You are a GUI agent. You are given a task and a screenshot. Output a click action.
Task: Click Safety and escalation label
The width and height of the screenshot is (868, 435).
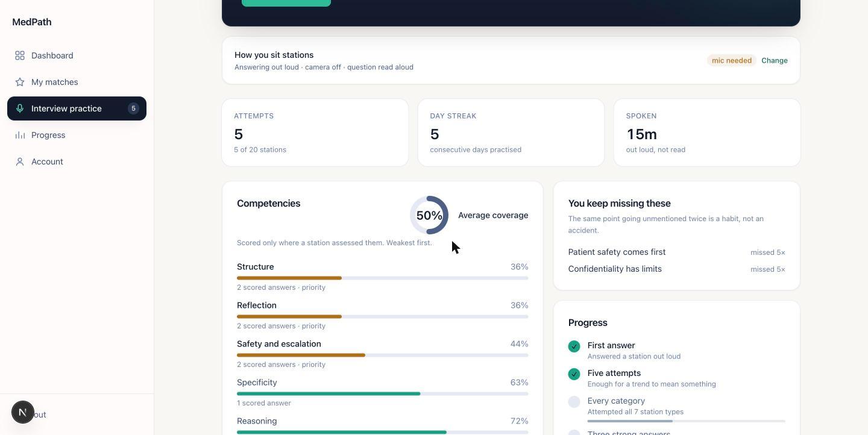[x=279, y=344]
